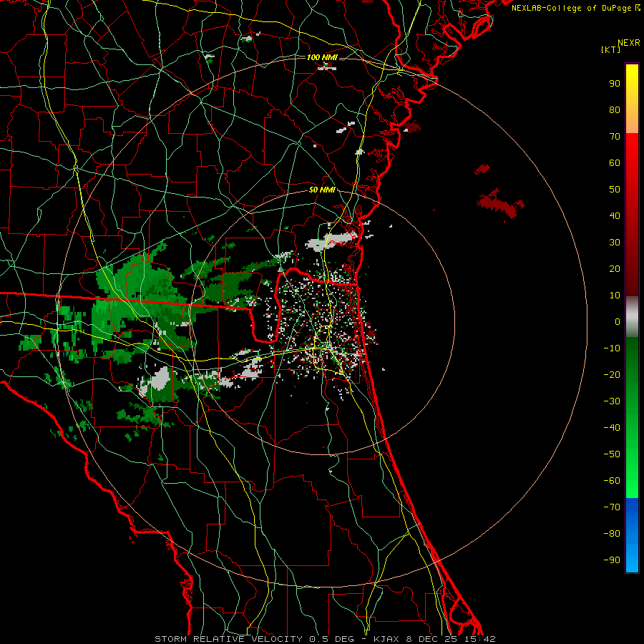
Task: Click the 60 value on the velocity scale
Action: [615, 163]
